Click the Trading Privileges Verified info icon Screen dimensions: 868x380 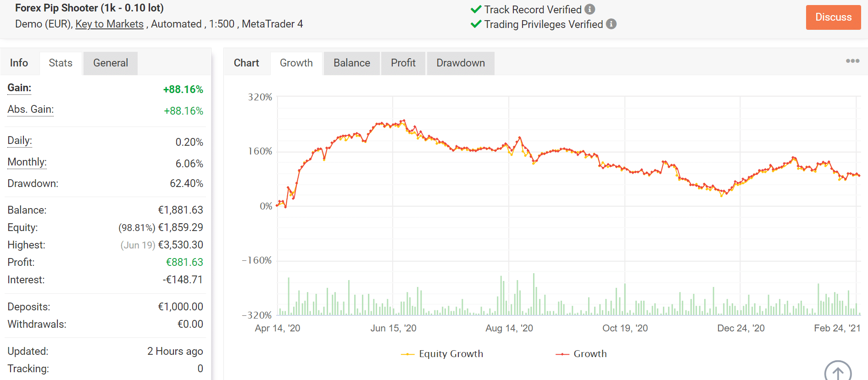611,24
